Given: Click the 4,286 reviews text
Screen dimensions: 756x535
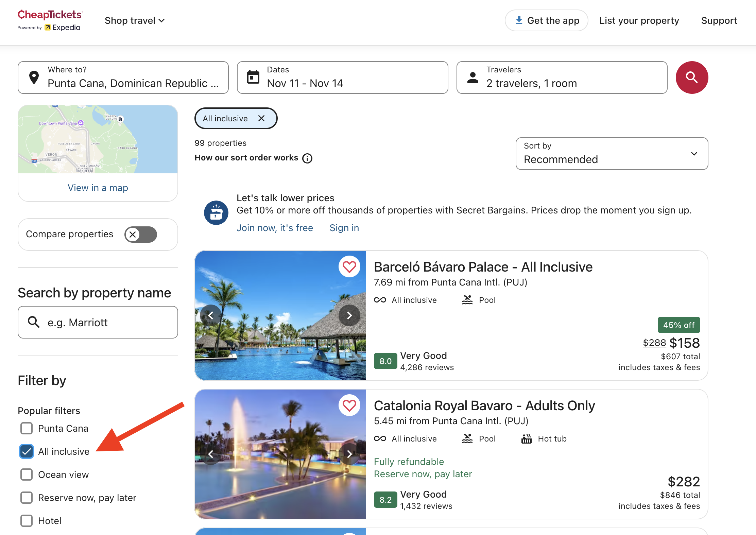Looking at the screenshot, I should pyautogui.click(x=427, y=367).
